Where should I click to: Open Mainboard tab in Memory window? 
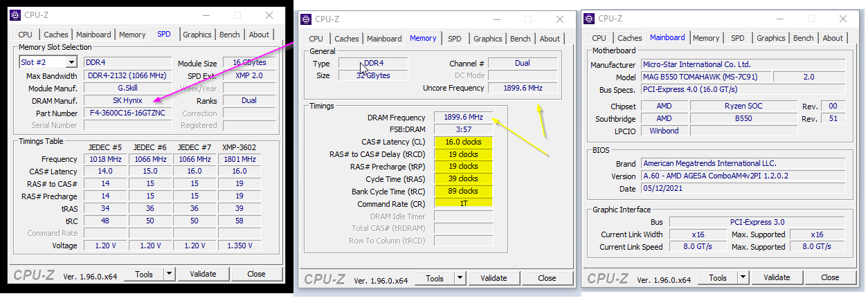tap(384, 39)
